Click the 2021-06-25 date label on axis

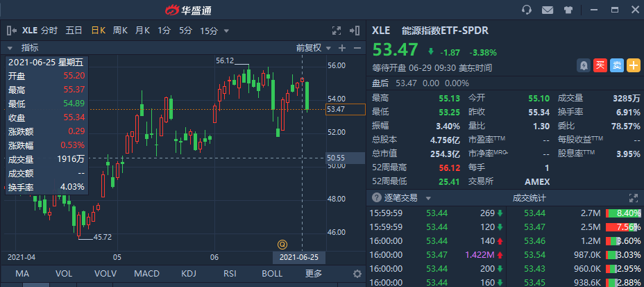pos(298,257)
